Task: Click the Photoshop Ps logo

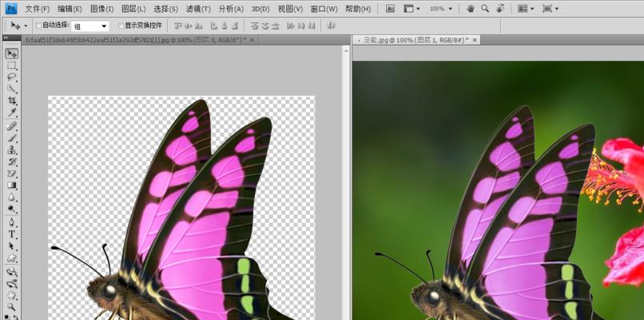Action: tap(10, 8)
